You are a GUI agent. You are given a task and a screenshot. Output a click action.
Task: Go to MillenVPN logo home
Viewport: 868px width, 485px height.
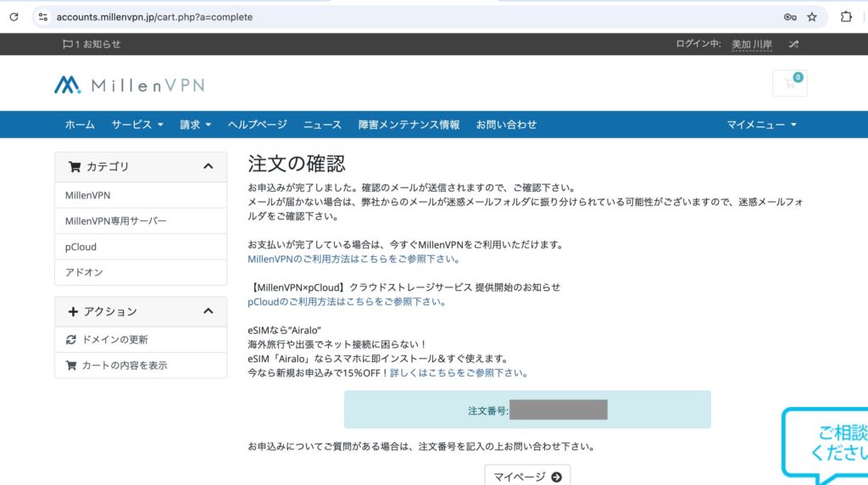pos(130,85)
